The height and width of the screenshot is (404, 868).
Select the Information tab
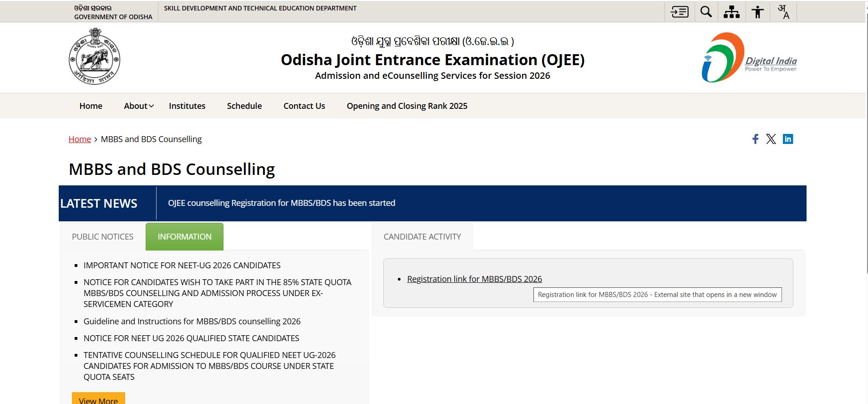[184, 237]
